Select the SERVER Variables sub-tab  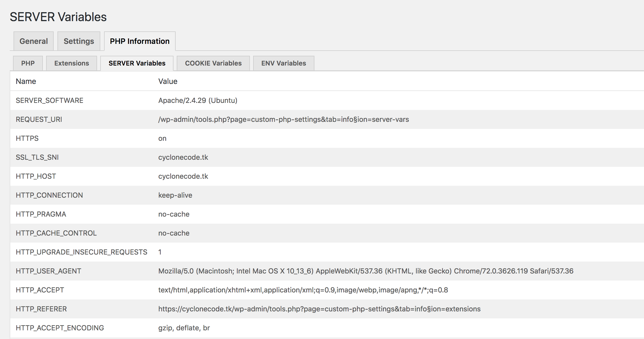[136, 63]
